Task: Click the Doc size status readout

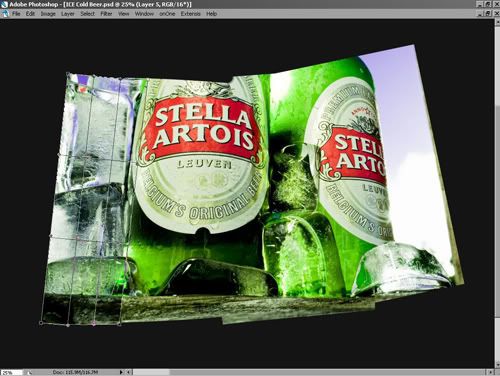Action: pos(75,372)
